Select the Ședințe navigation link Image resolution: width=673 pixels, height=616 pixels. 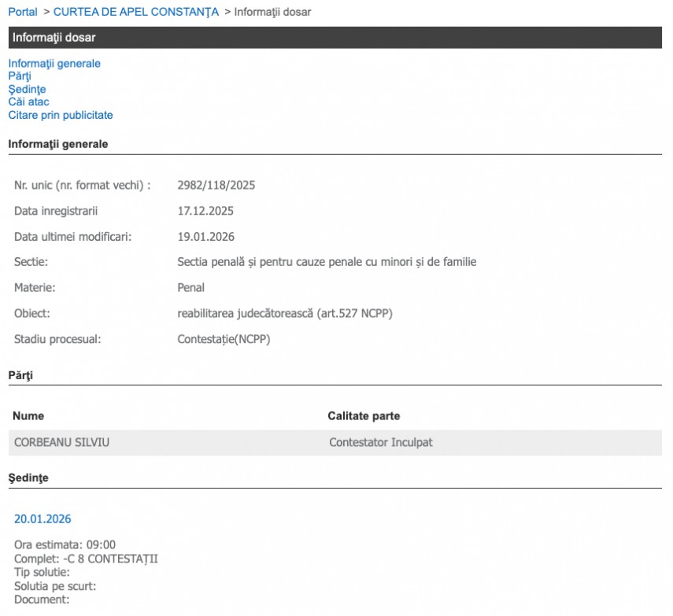click(x=27, y=90)
